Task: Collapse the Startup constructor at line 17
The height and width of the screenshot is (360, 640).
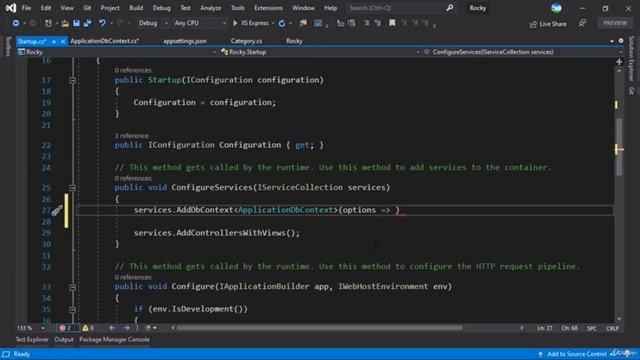Action: coord(72,80)
